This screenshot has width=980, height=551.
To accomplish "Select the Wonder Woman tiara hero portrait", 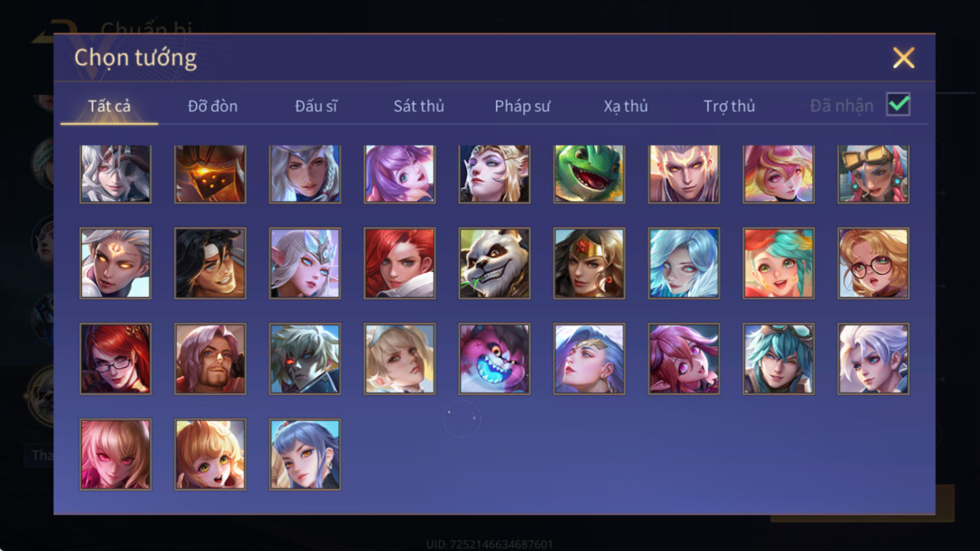I will 589,263.
